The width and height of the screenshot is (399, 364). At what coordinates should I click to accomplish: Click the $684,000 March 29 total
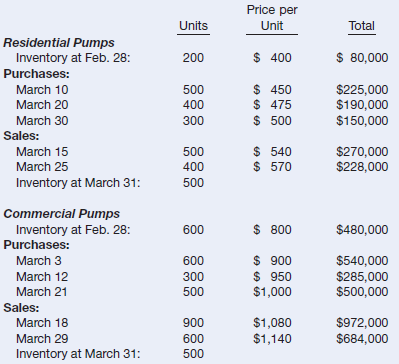[x=362, y=339]
